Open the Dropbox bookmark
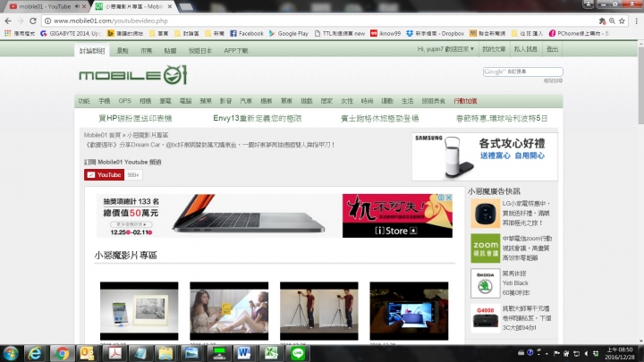The height and width of the screenshot is (362, 644). (435, 33)
